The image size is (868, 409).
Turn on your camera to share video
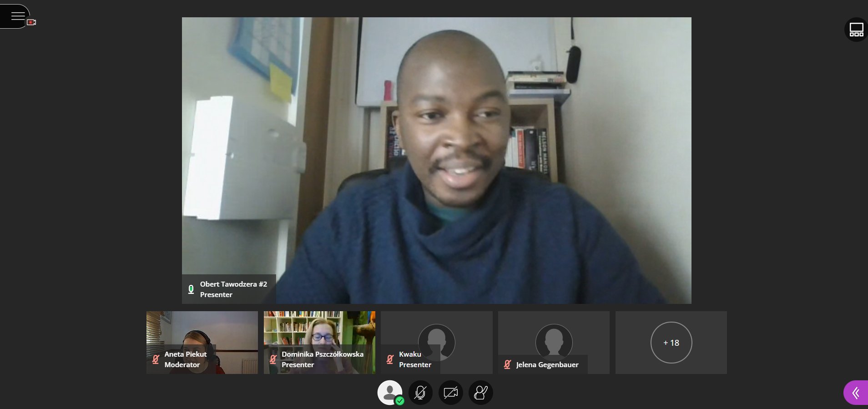coord(450,393)
